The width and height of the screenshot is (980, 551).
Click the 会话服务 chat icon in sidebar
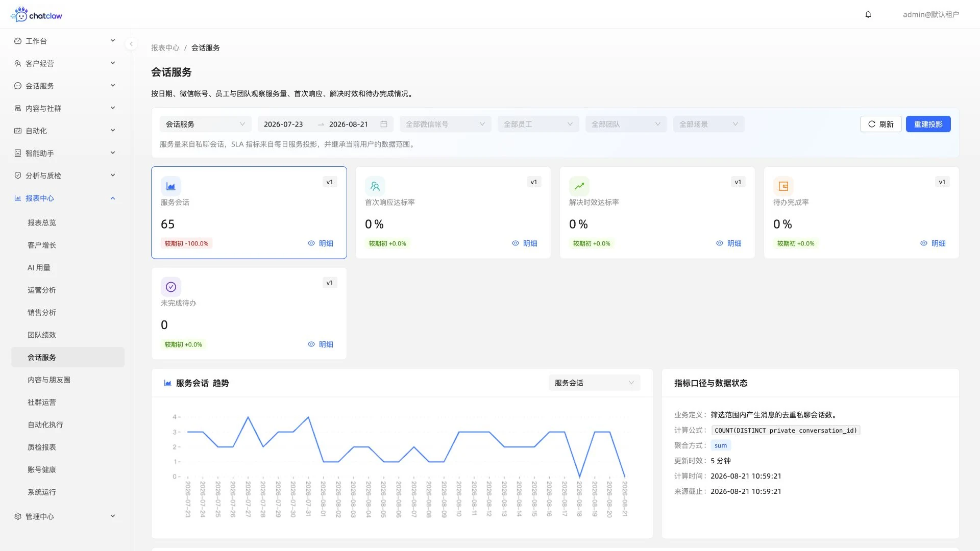(18, 86)
